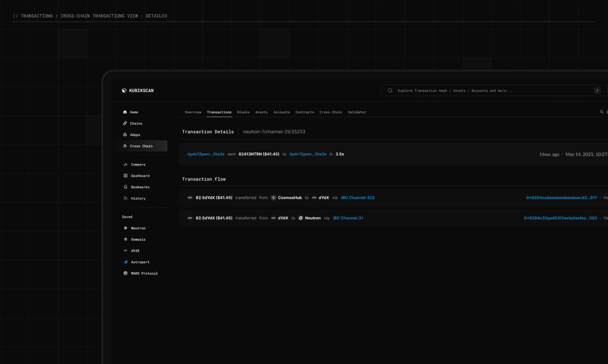The width and height of the screenshot is (608, 364).
Task: Open the Contracts tab
Action: (305, 112)
